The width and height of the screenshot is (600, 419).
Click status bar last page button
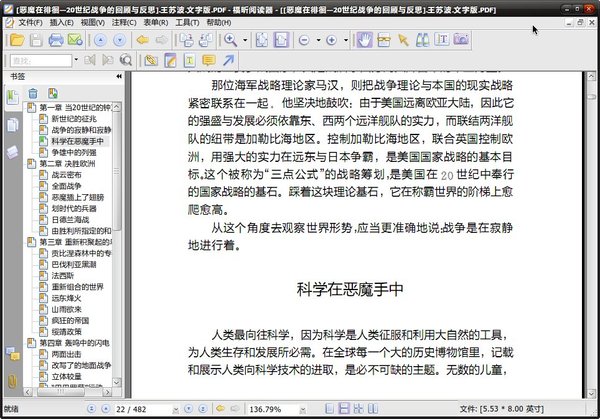click(x=203, y=409)
